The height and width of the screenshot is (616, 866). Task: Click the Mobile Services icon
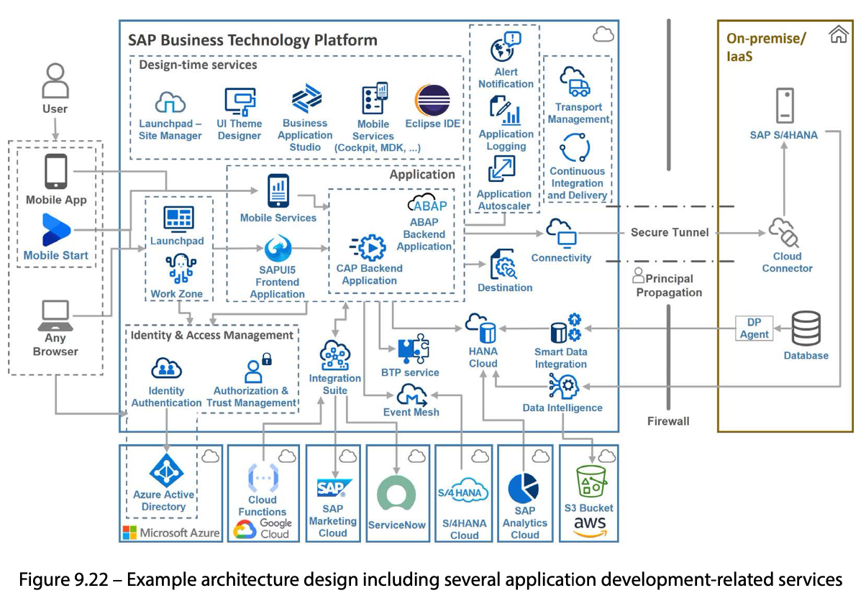click(x=278, y=190)
